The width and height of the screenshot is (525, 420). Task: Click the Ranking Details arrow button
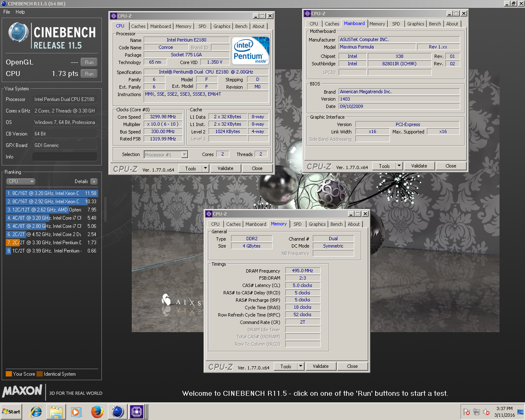click(x=94, y=181)
